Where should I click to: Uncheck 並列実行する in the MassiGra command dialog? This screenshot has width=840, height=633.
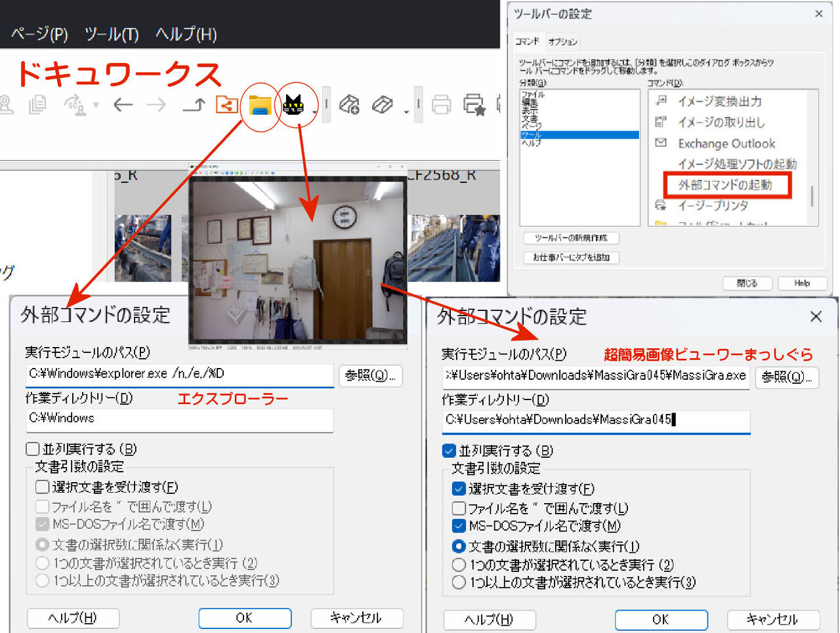tap(450, 451)
